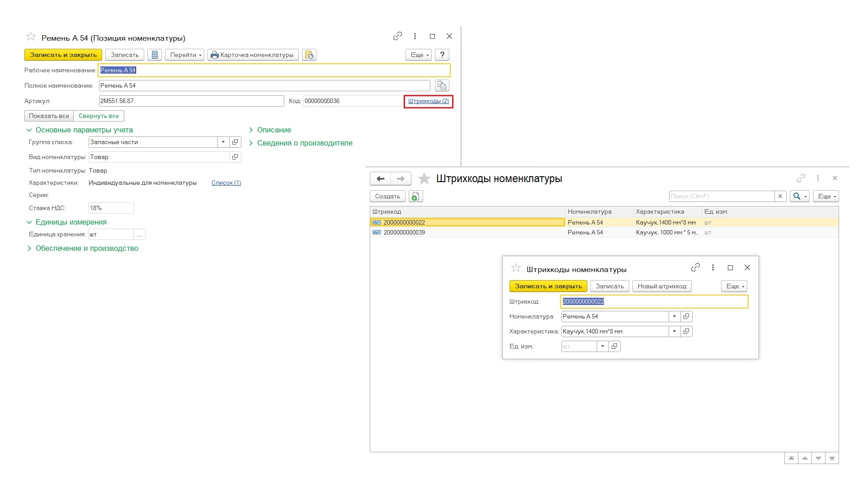Open the Еще menu in the barcode dialog
The image size is (868, 488).
tap(734, 286)
